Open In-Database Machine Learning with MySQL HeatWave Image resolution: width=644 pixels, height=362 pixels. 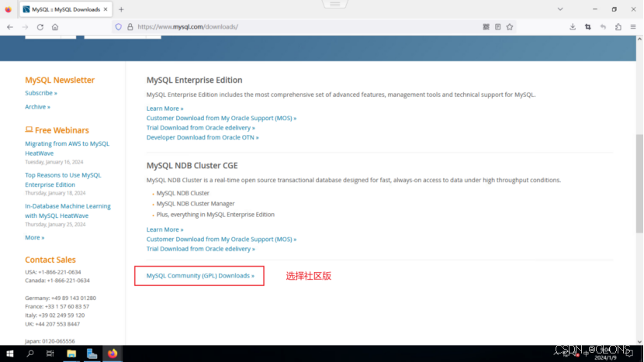(x=68, y=211)
